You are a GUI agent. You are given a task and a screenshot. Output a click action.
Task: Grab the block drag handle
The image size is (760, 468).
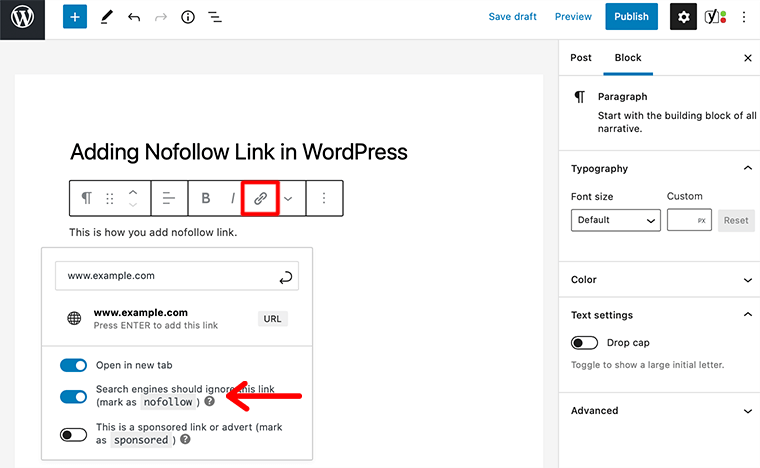pos(110,198)
